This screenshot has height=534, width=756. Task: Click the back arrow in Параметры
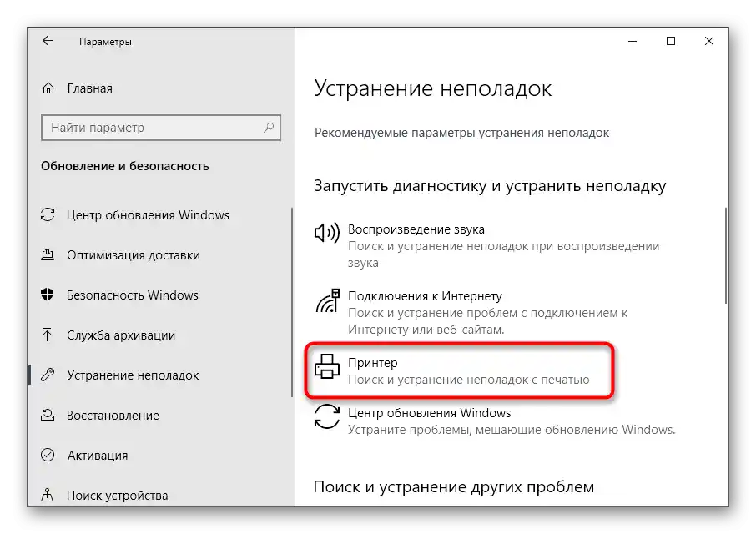click(x=48, y=41)
